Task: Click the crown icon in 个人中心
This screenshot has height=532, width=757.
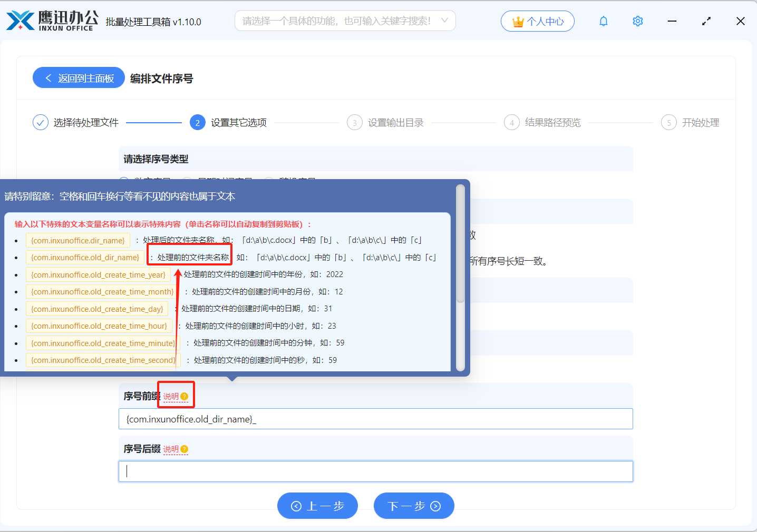Action: point(518,22)
